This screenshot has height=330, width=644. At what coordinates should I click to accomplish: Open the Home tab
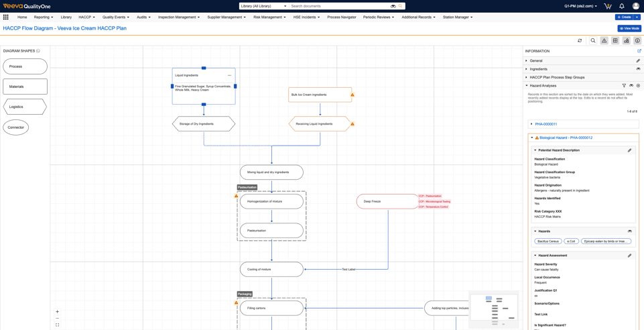pyautogui.click(x=22, y=17)
